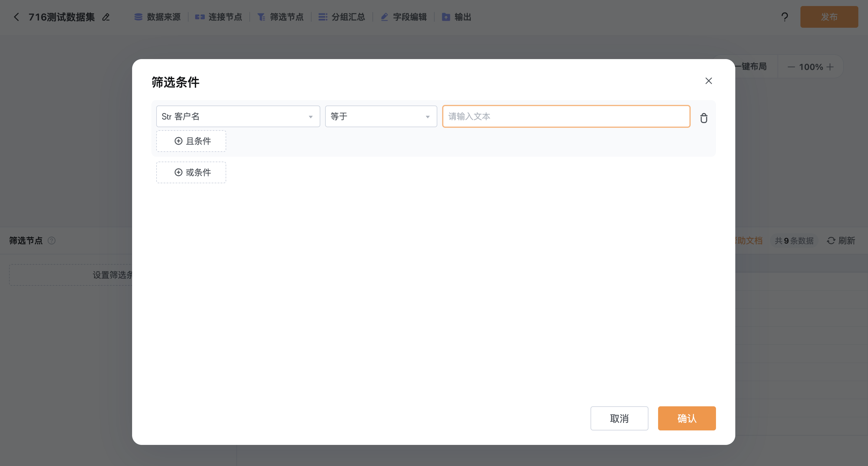Confirm the filter with 确认
Image resolution: width=868 pixels, height=466 pixels.
click(x=687, y=418)
